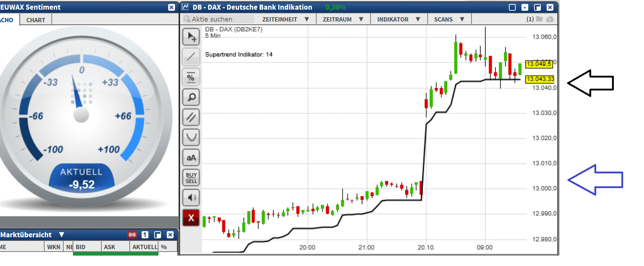Select the percent measurement tool

pos(191,77)
